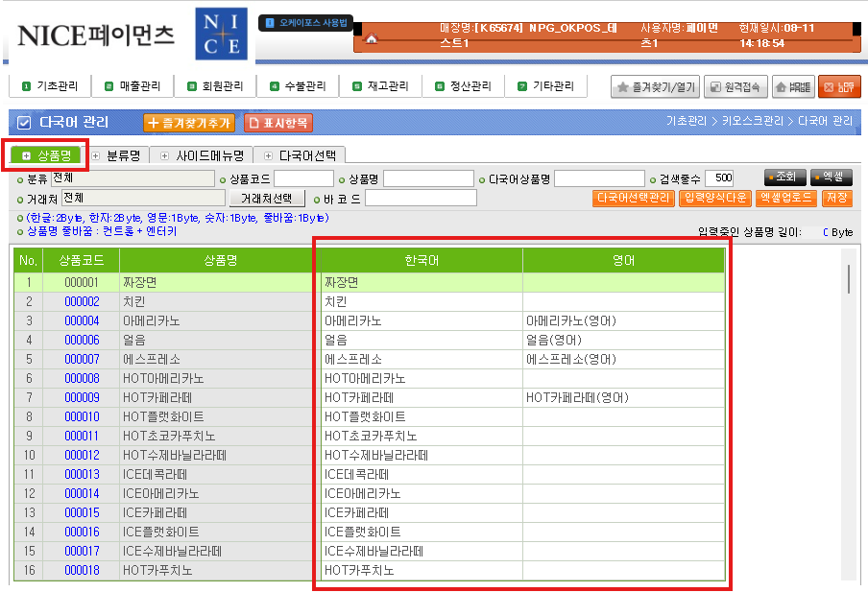Click the NICE logo icon
The width and height of the screenshot is (868, 592).
220,35
